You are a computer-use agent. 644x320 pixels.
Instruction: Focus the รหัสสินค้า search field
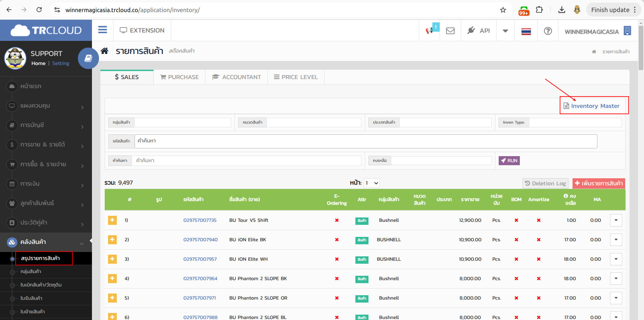tap(366, 141)
